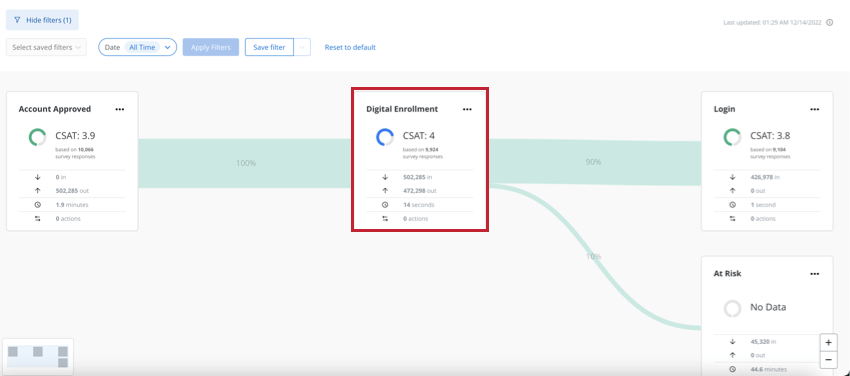Click the Account Approved CSAT donut chart

37,137
